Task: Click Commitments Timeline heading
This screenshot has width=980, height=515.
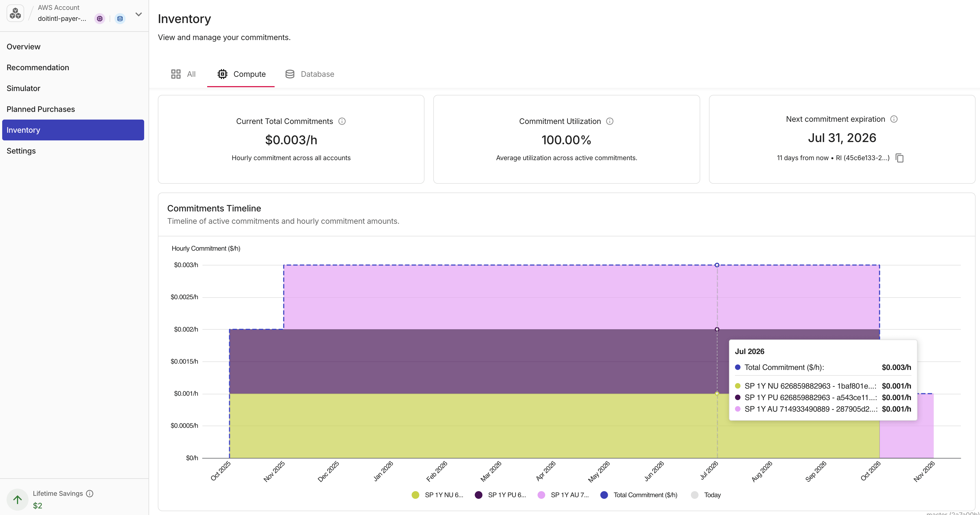Action: click(214, 209)
